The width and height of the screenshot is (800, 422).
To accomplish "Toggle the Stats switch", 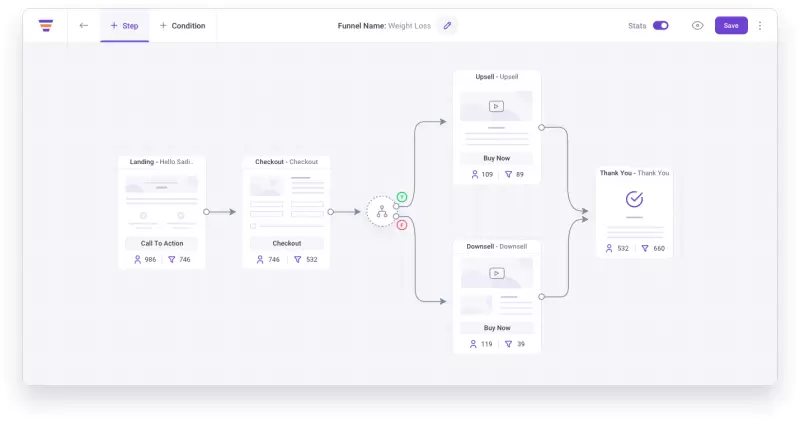I will [x=661, y=26].
